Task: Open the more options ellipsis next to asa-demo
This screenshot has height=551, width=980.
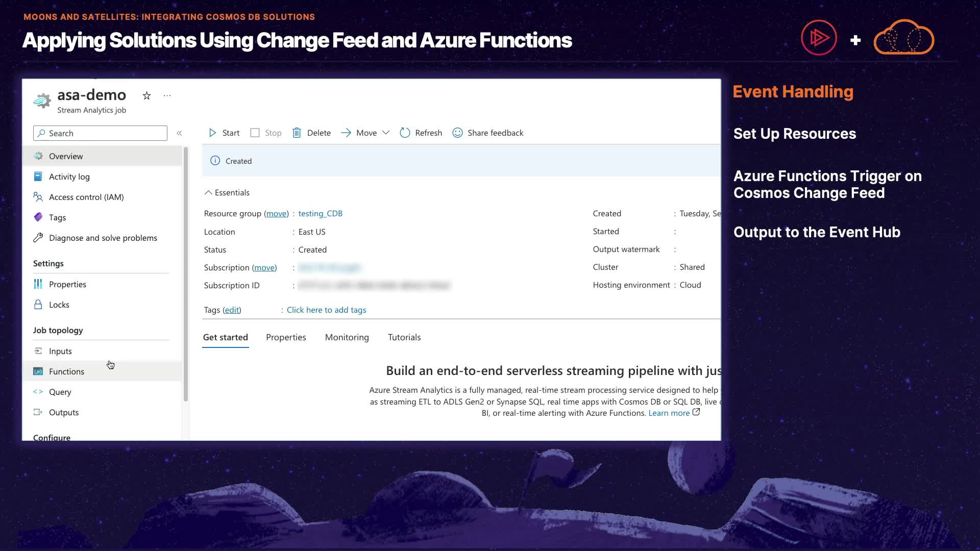Action: (167, 96)
